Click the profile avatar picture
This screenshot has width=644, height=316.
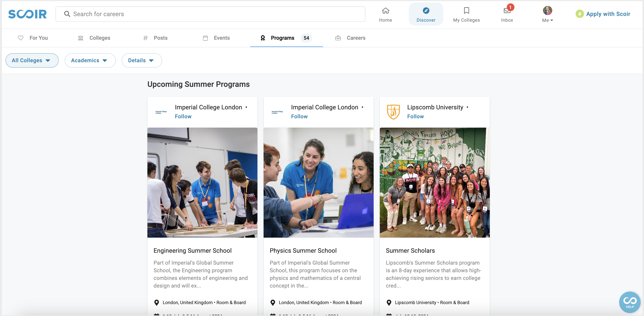(x=548, y=10)
